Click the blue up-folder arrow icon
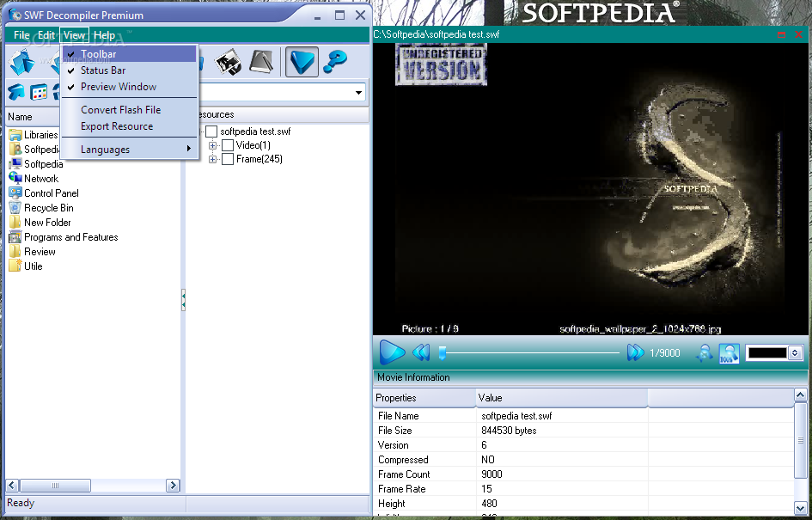The height and width of the screenshot is (520, 812). (16, 92)
